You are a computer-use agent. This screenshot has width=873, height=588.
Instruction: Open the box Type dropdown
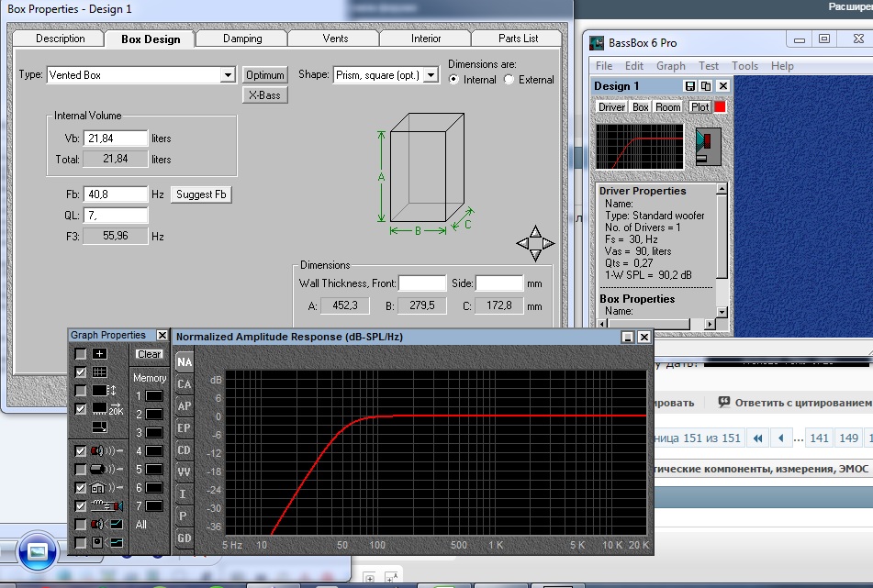click(229, 75)
